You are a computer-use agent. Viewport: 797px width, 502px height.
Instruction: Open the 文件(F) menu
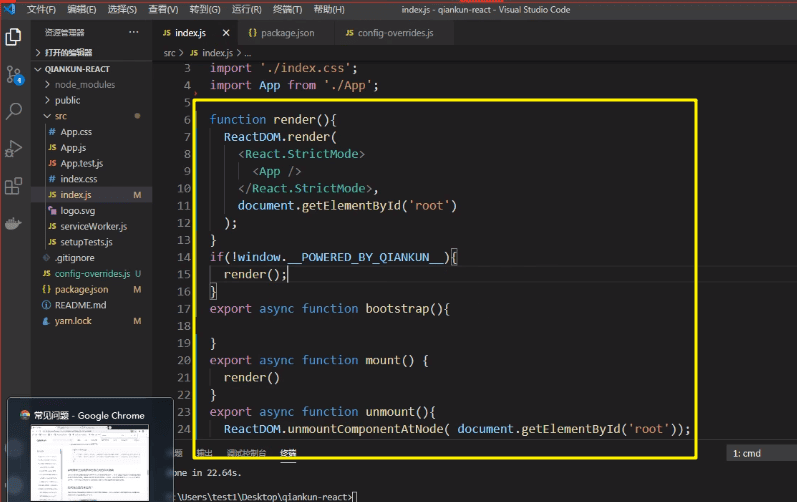[x=41, y=9]
